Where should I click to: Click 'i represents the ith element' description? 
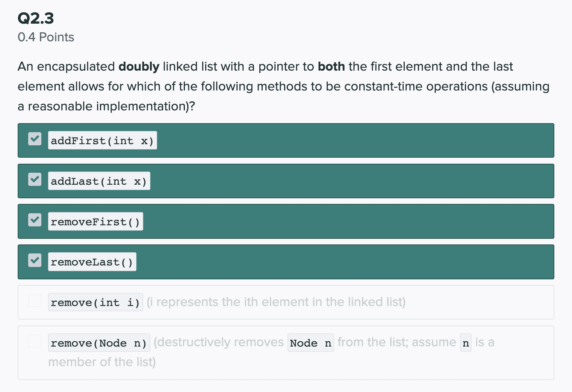(276, 302)
